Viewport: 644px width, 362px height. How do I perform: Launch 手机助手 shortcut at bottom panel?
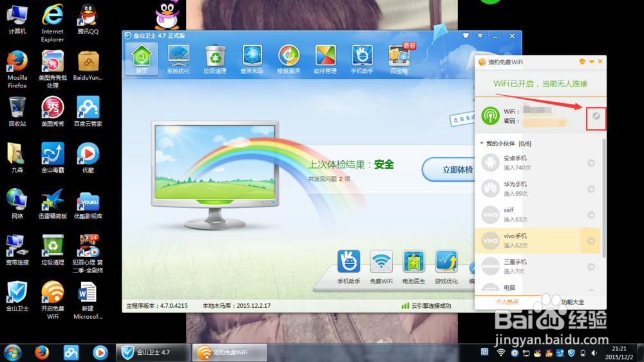coord(348,267)
